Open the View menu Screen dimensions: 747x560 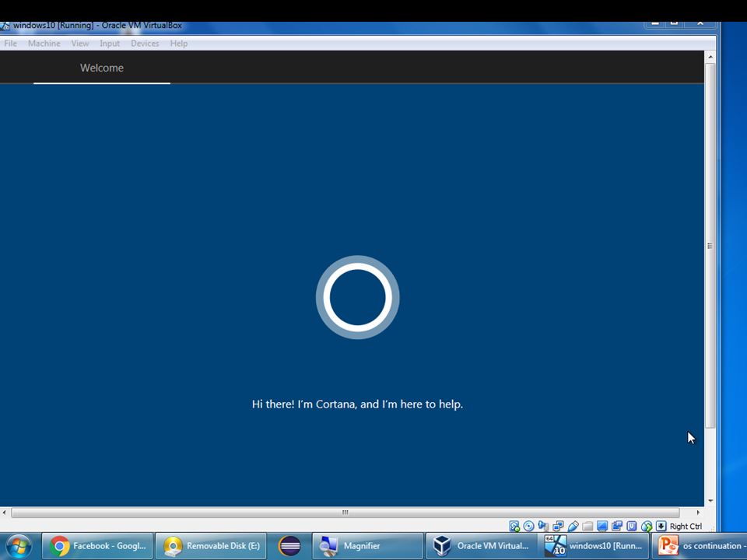79,43
